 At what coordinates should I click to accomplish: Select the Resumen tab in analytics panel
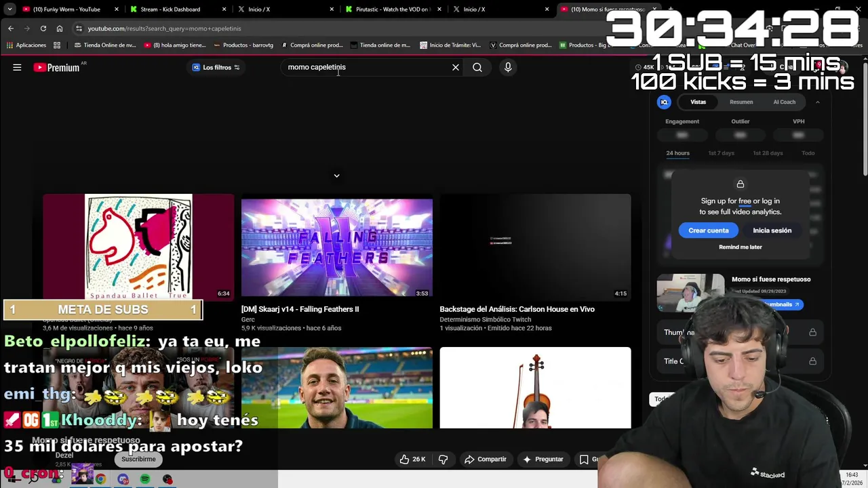pos(741,102)
